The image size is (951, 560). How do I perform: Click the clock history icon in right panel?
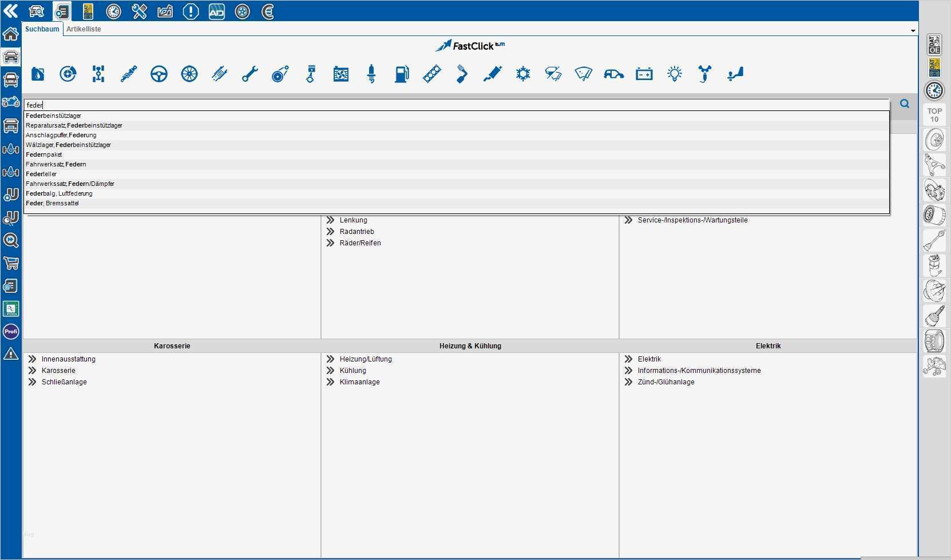(x=934, y=90)
